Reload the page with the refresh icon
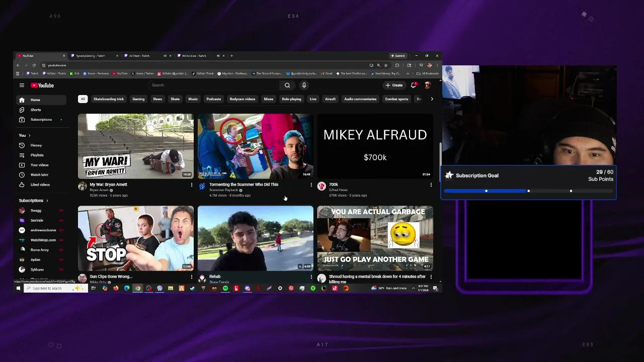Image resolution: width=644 pixels, height=362 pixels. click(34, 65)
